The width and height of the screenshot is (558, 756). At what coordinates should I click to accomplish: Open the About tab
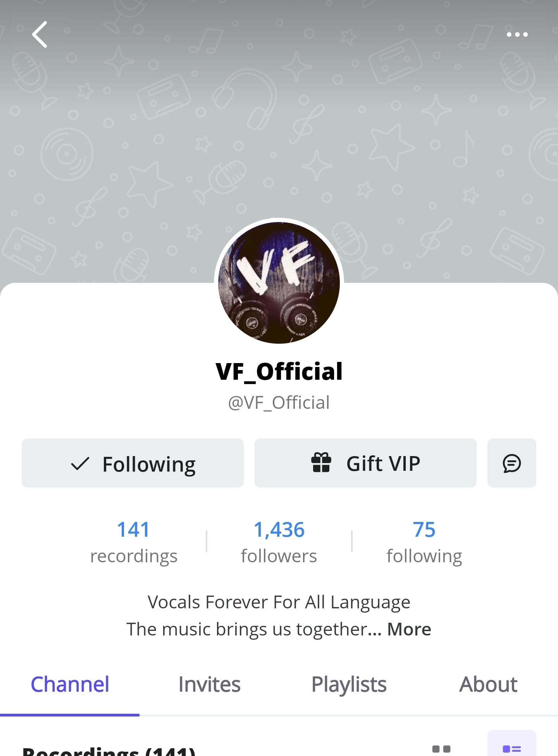tap(488, 684)
